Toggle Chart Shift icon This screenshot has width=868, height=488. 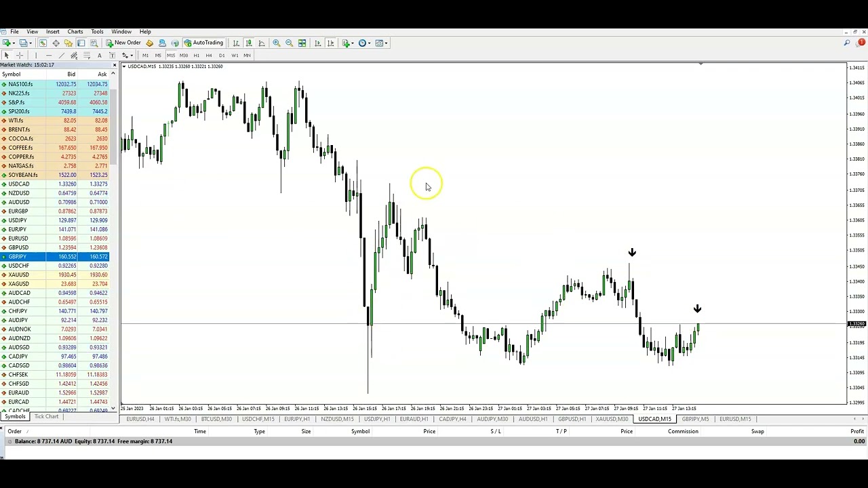pyautogui.click(x=331, y=43)
